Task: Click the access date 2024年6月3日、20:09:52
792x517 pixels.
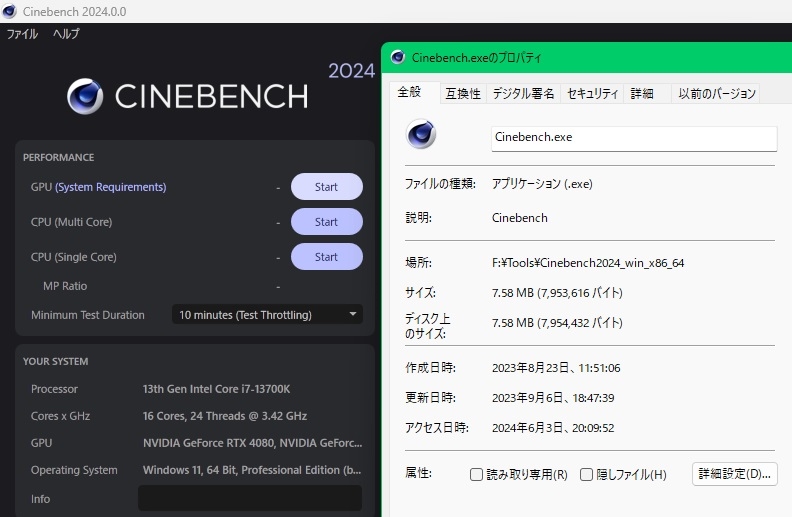Action: coord(553,428)
